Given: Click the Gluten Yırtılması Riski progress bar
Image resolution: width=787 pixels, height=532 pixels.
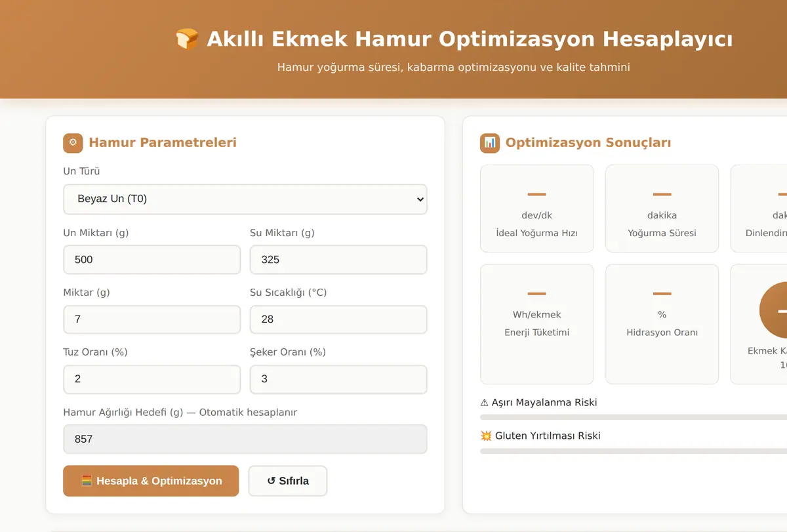Looking at the screenshot, I should tap(634, 451).
